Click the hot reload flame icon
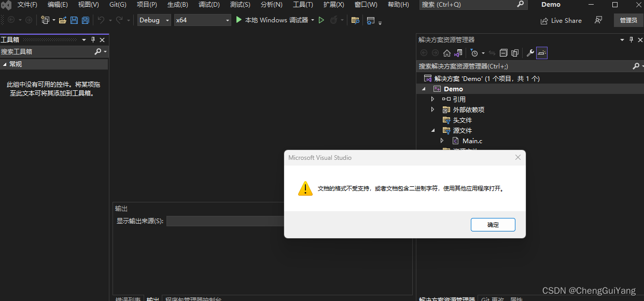 pos(334,20)
